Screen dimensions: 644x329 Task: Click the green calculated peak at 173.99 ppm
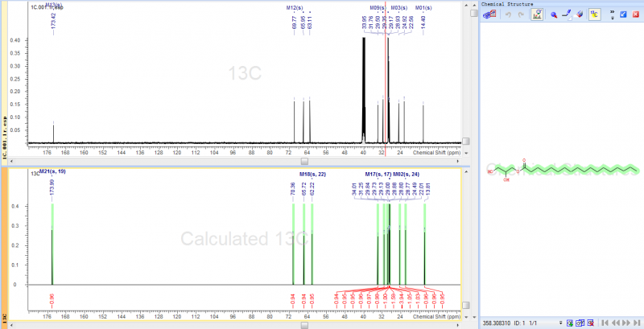point(52,244)
